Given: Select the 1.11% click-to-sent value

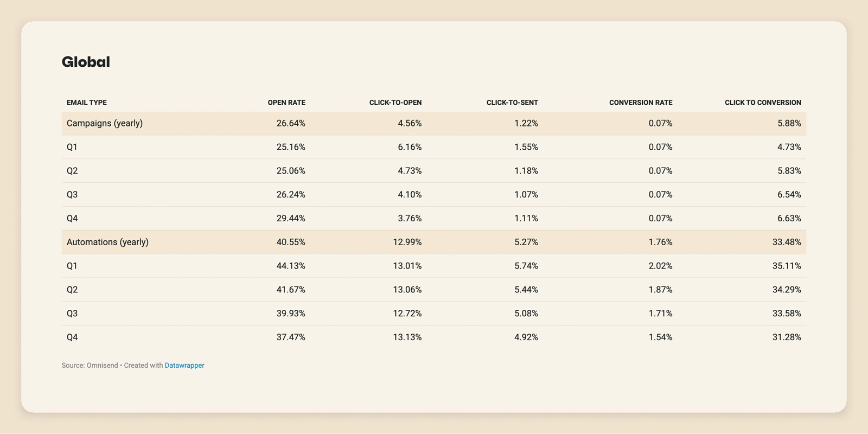Looking at the screenshot, I should click(x=526, y=219).
